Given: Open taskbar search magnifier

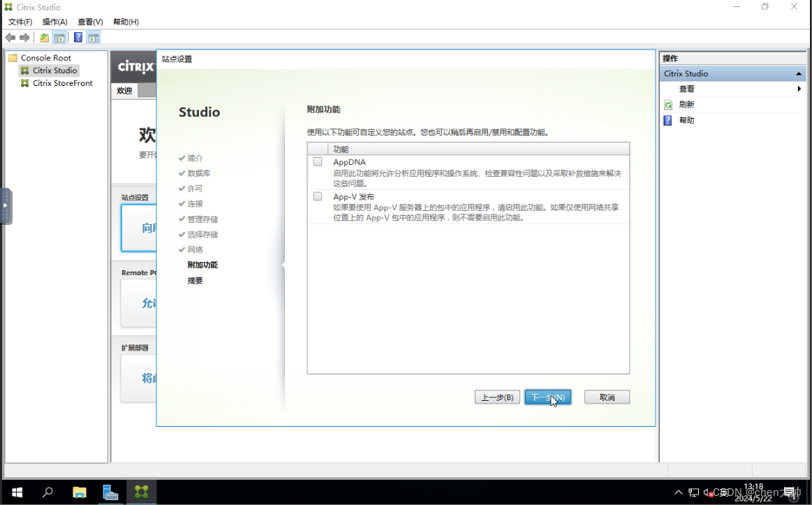Looking at the screenshot, I should pyautogui.click(x=47, y=492).
